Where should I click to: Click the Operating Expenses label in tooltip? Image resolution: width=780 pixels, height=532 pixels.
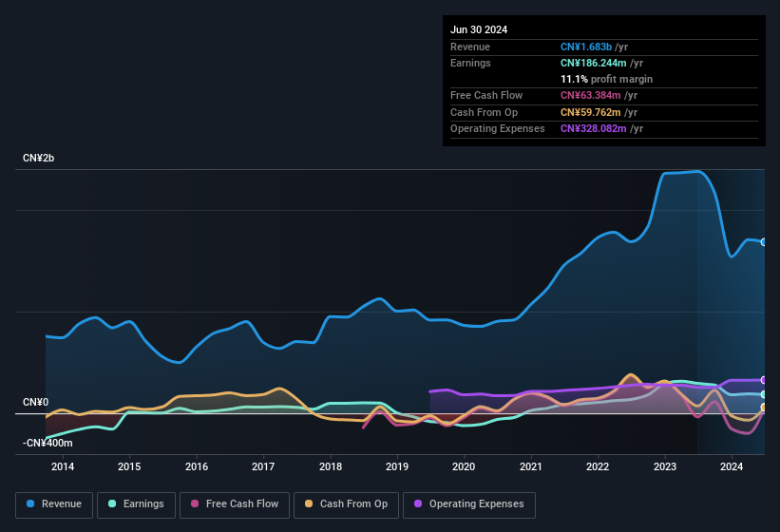(x=498, y=128)
